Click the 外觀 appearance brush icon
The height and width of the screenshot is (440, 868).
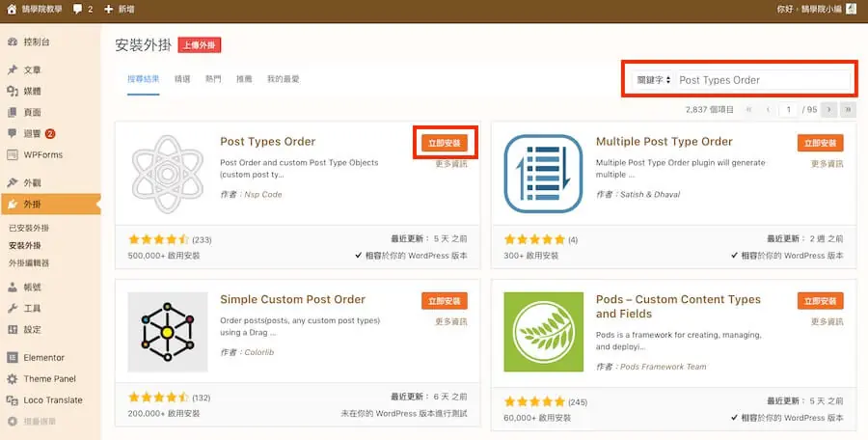[x=13, y=183]
